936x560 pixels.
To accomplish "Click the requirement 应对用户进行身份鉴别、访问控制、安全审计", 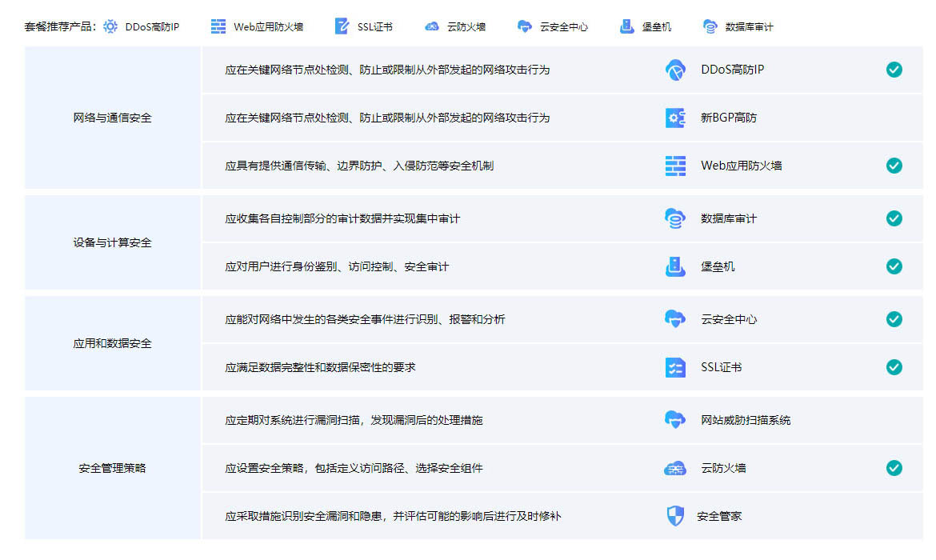I will pos(337,267).
